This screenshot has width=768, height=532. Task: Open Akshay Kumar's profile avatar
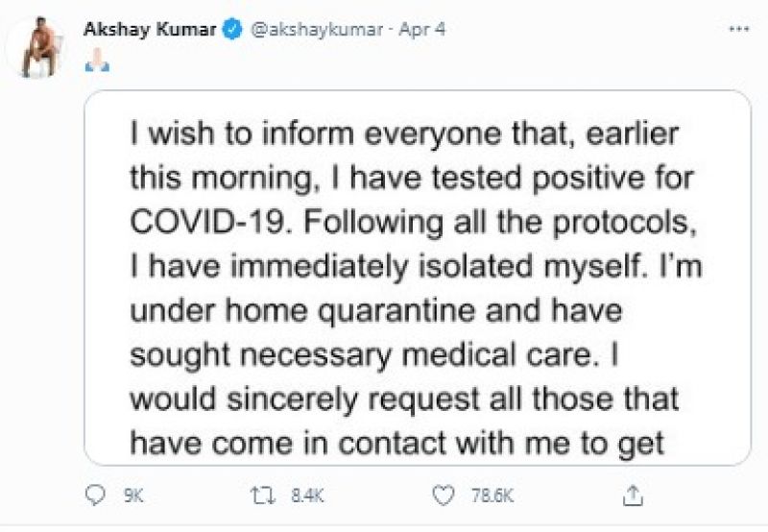[45, 50]
